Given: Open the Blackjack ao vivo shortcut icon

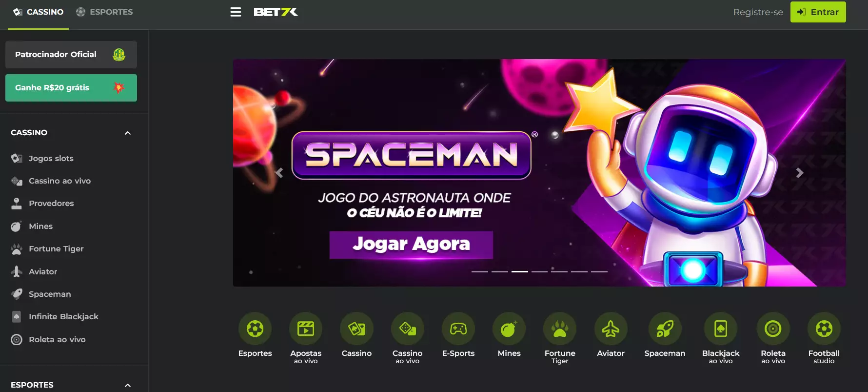Looking at the screenshot, I should coord(721,329).
